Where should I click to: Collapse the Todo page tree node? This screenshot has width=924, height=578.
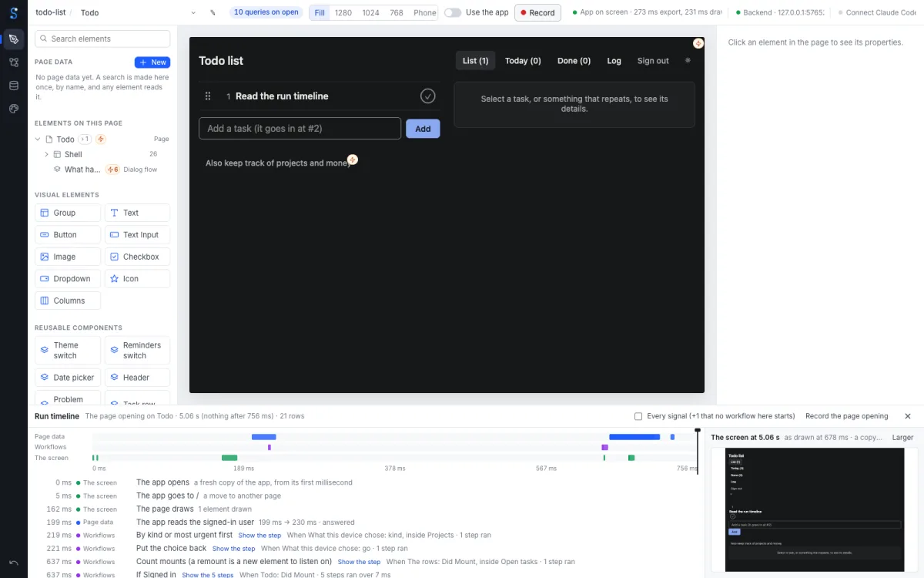point(38,139)
